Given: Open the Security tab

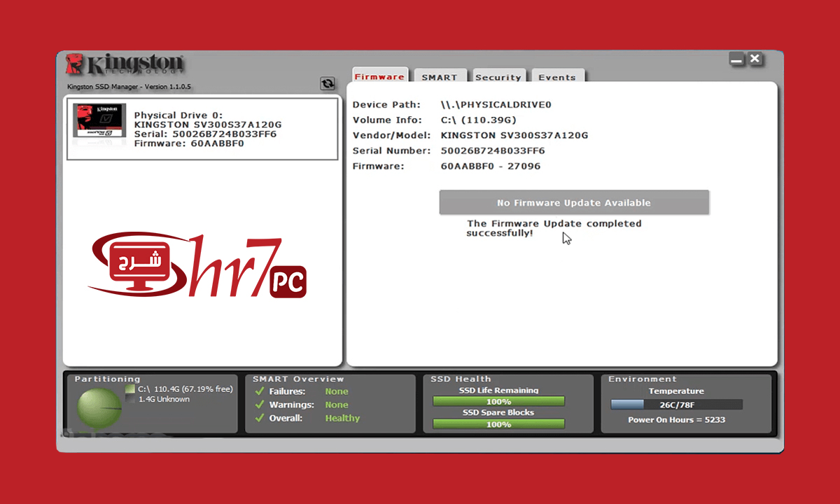Looking at the screenshot, I should coord(498,76).
